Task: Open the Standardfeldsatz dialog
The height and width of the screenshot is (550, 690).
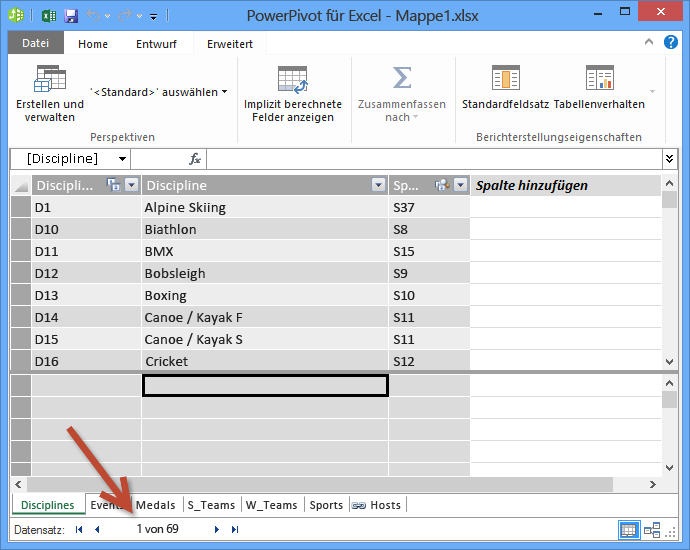Action: [x=505, y=88]
